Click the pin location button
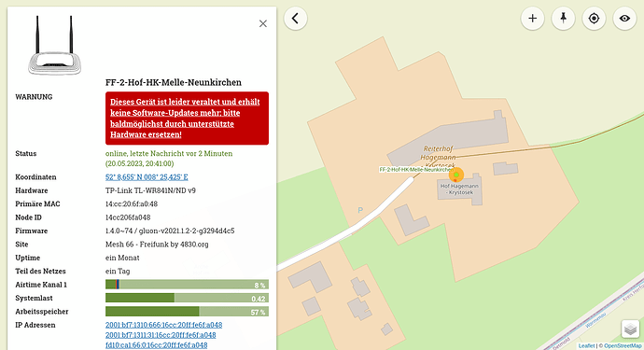The width and height of the screenshot is (644, 350). 564,19
